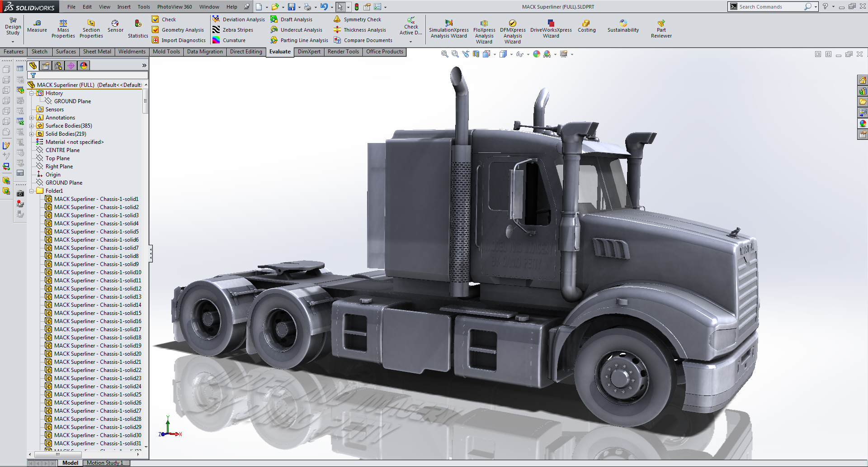Image resolution: width=868 pixels, height=467 pixels.
Task: Open Display Style dropdown arrow
Action: [x=511, y=54]
